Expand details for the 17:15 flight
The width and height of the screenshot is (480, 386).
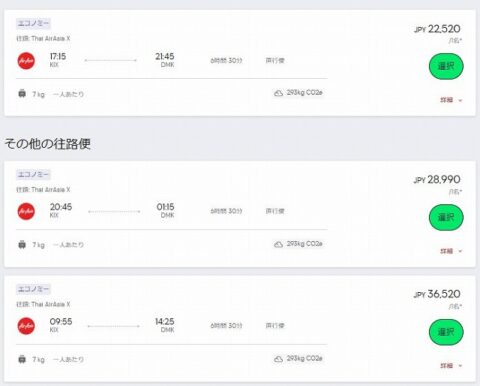point(451,100)
